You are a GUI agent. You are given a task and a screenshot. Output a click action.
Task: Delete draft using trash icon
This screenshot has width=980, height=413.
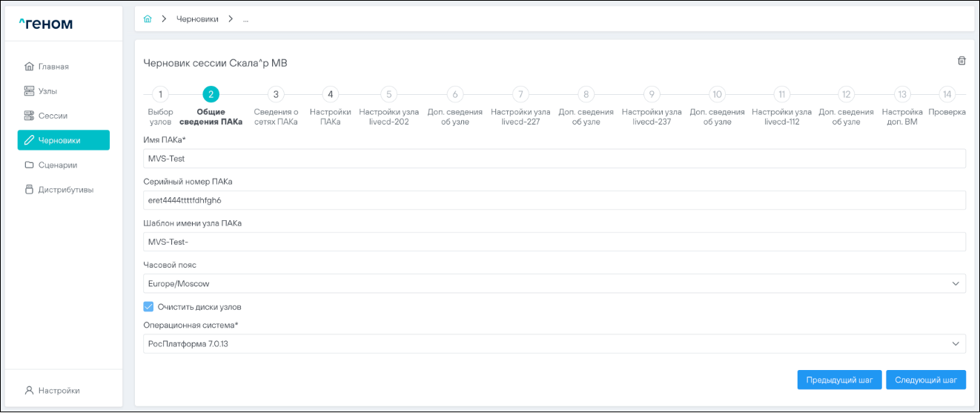(961, 61)
